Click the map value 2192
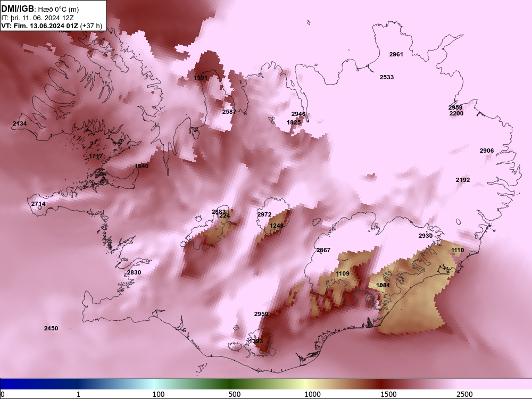Screen dimensions: 532x399 (463, 180)
